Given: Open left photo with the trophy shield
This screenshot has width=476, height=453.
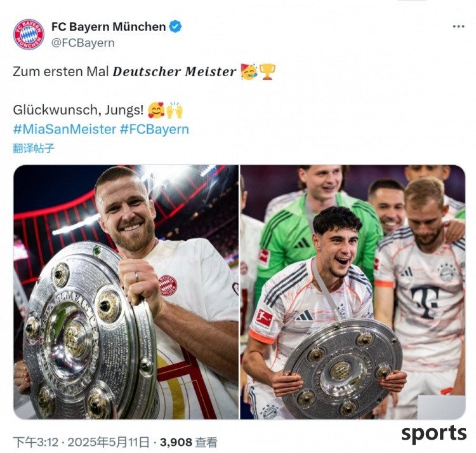Looking at the screenshot, I should 126,292.
